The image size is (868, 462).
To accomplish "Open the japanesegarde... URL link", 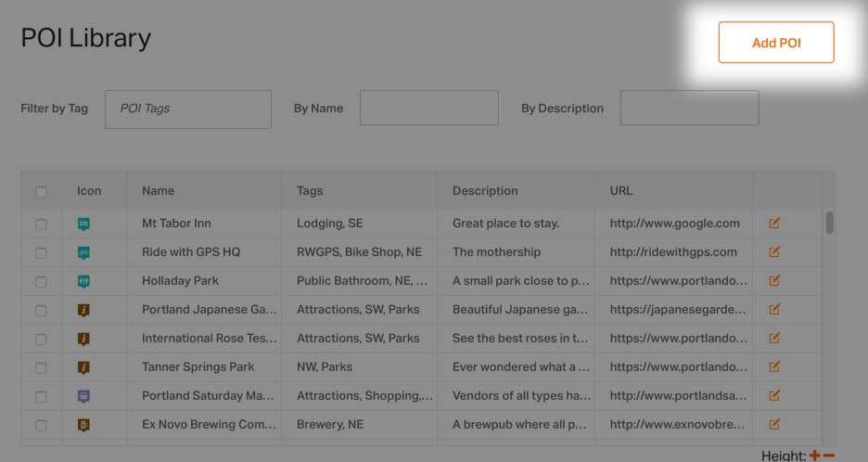I will tap(678, 310).
